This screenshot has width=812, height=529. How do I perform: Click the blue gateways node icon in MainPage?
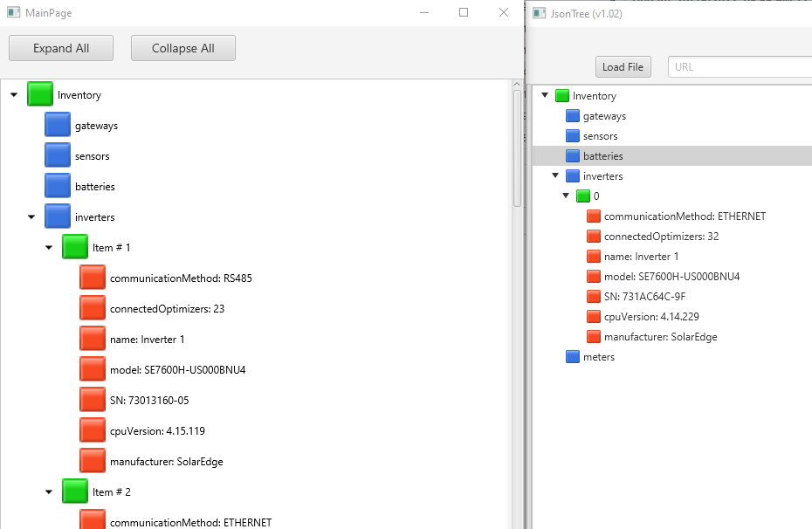58,126
